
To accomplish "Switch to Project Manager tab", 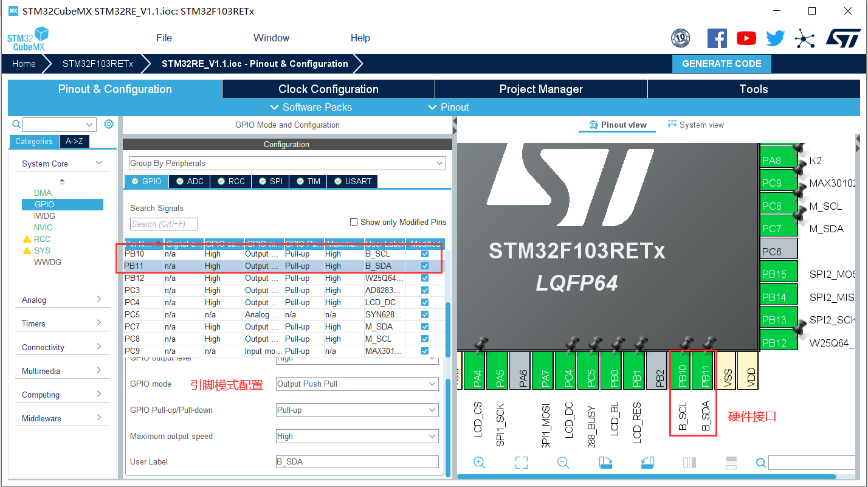I will pyautogui.click(x=541, y=89).
